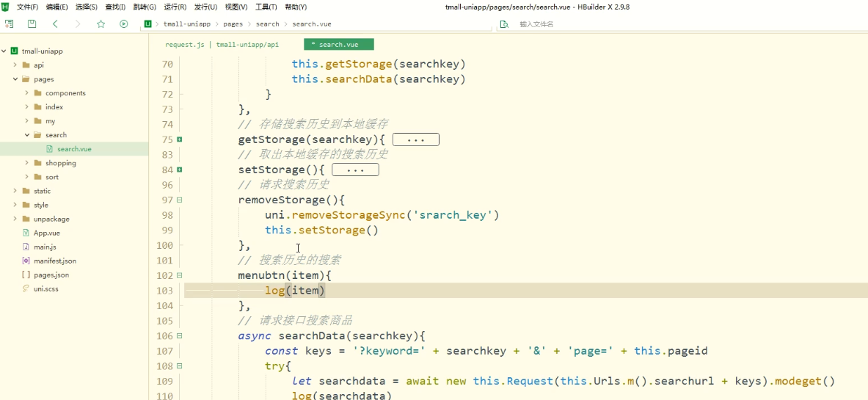Collapse the pages folder chevron
868x400 pixels.
tap(15, 79)
